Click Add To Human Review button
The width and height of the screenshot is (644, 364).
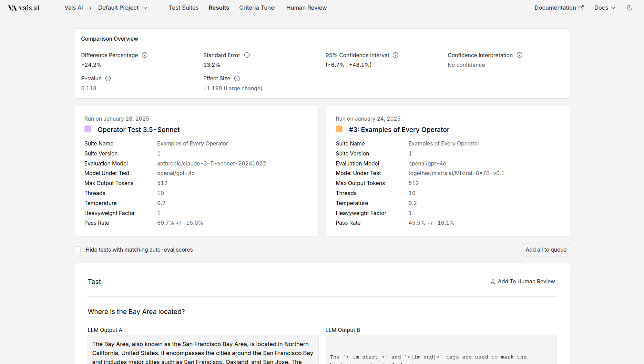coord(523,282)
